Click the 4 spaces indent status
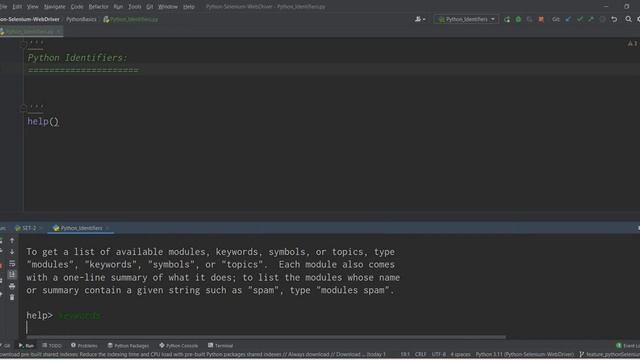The height and width of the screenshot is (360, 640). click(x=460, y=355)
